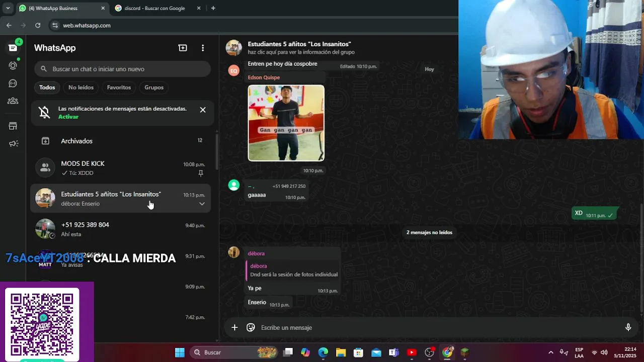Image resolution: width=644 pixels, height=362 pixels.
Task: Open the Minecraft block icon in taskbar
Action: coord(465,352)
